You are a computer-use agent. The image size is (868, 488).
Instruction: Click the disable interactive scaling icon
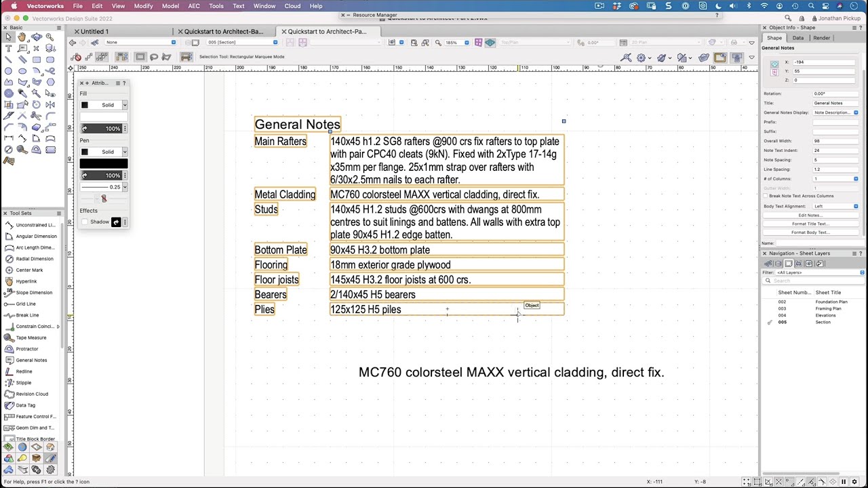coord(77,57)
